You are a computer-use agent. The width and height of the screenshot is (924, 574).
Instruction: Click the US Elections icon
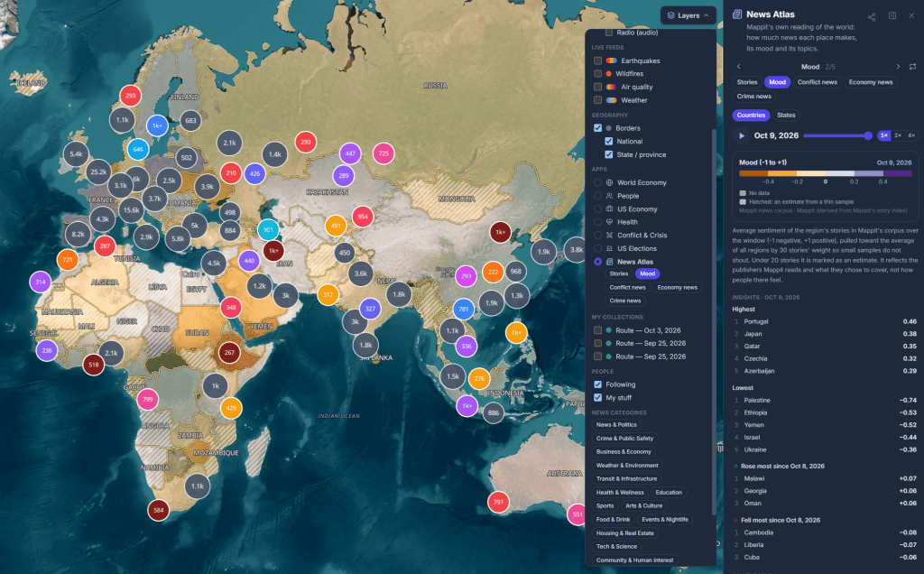(609, 249)
